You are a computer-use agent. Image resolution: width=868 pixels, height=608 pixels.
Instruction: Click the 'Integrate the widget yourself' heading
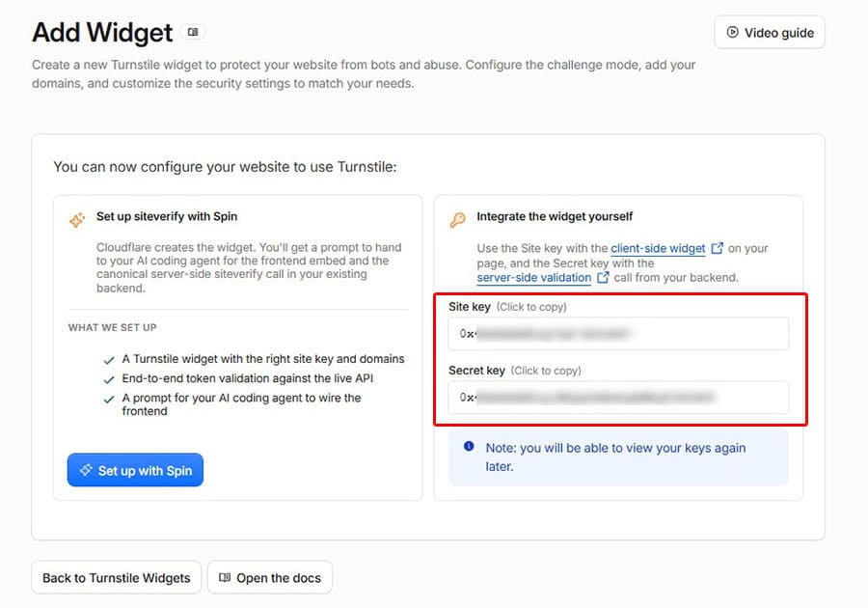[555, 216]
